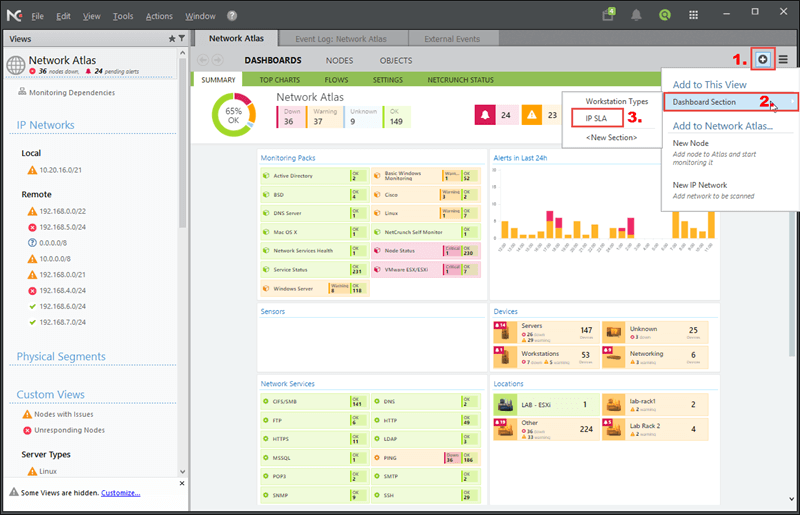The image size is (800, 515).
Task: Open the notifications bell in title bar
Action: coord(636,15)
